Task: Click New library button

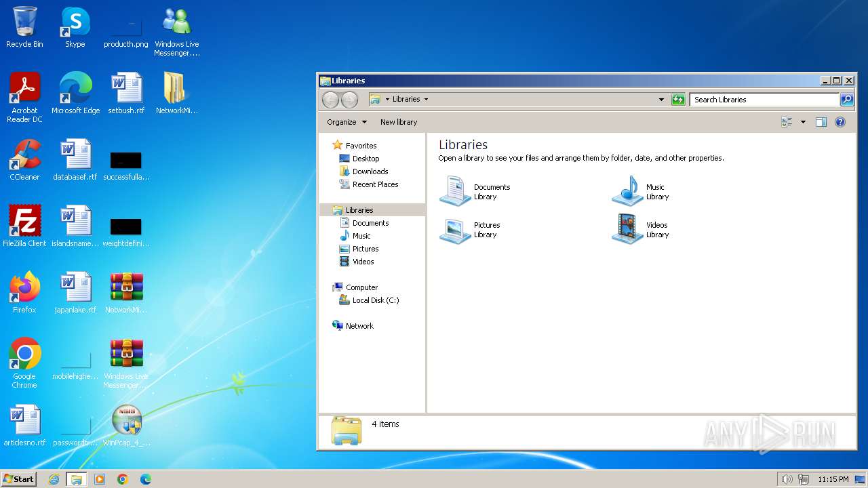Action: click(399, 122)
